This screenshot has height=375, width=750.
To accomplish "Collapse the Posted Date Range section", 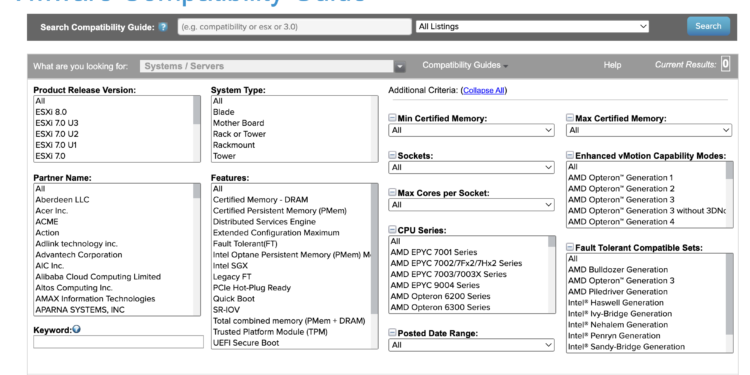I will pos(392,332).
